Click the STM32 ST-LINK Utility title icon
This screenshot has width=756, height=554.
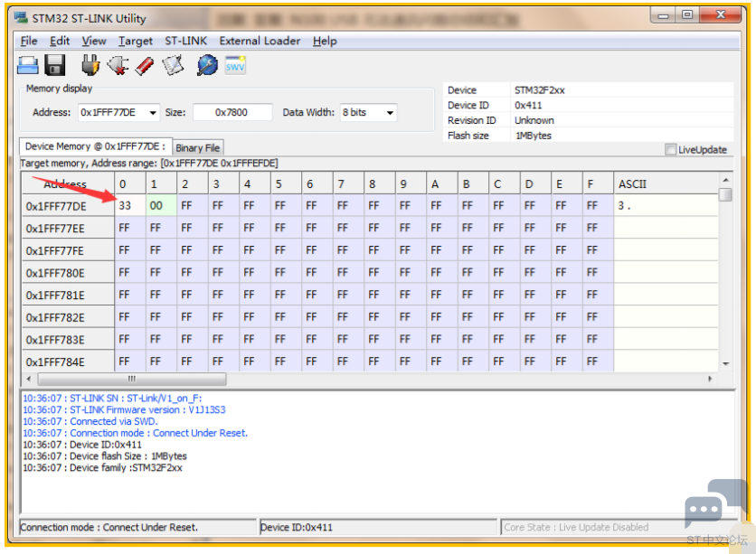(x=21, y=18)
